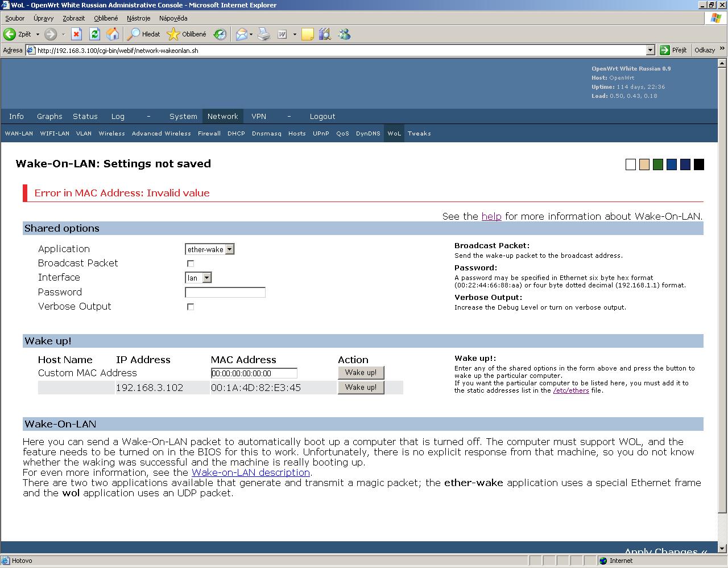This screenshot has height=568, width=728.
Task: Open the Oblíbené menu in menu bar
Action: coord(106,18)
